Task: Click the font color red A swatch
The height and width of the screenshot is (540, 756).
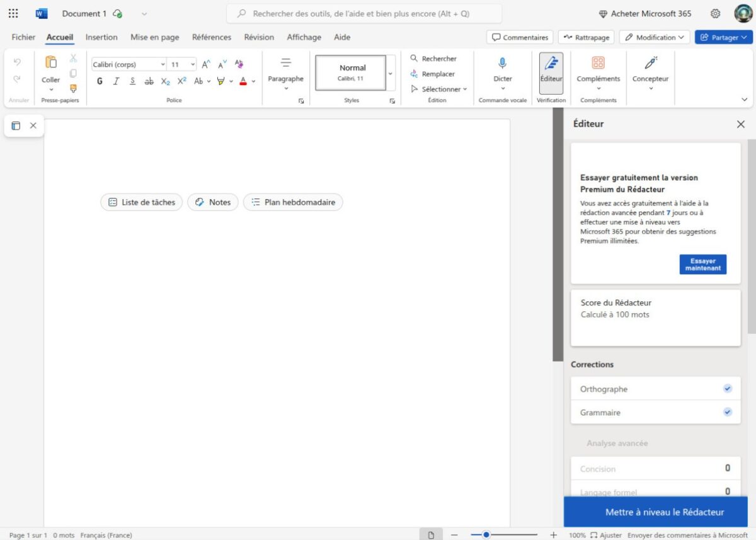Action: point(243,81)
